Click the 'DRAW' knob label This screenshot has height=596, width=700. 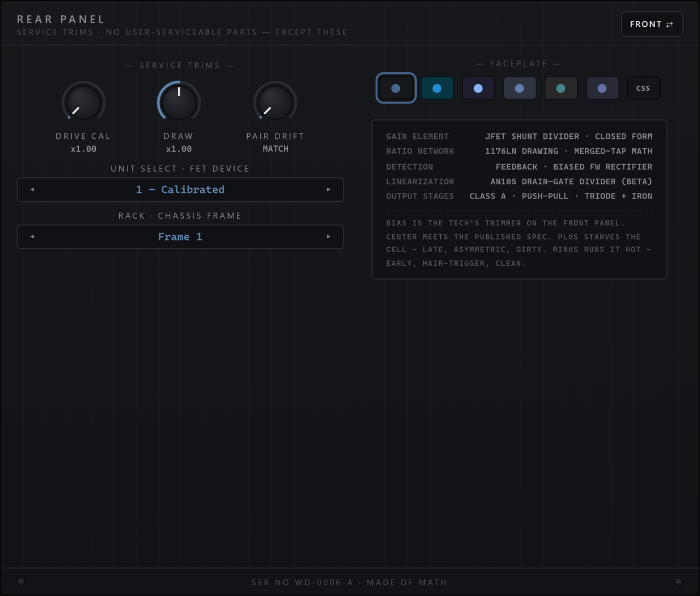(178, 136)
